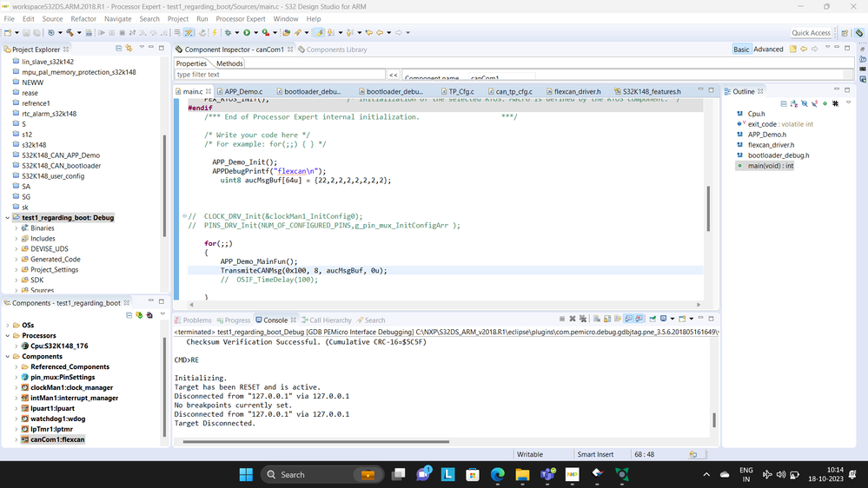
Task: Click Sort alphabetically icon in Outline
Action: click(x=794, y=103)
